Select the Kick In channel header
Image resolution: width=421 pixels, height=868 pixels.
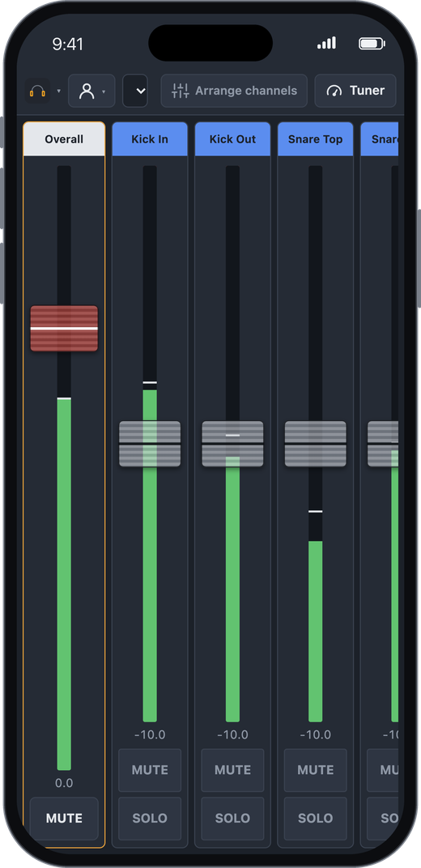150,139
